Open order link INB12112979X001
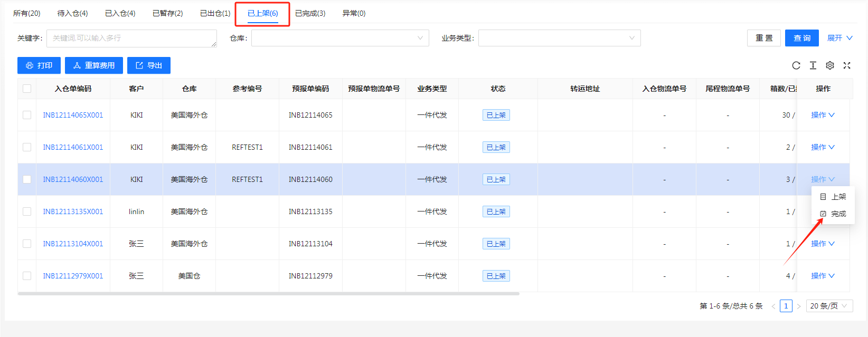Image resolution: width=868 pixels, height=337 pixels. click(73, 276)
